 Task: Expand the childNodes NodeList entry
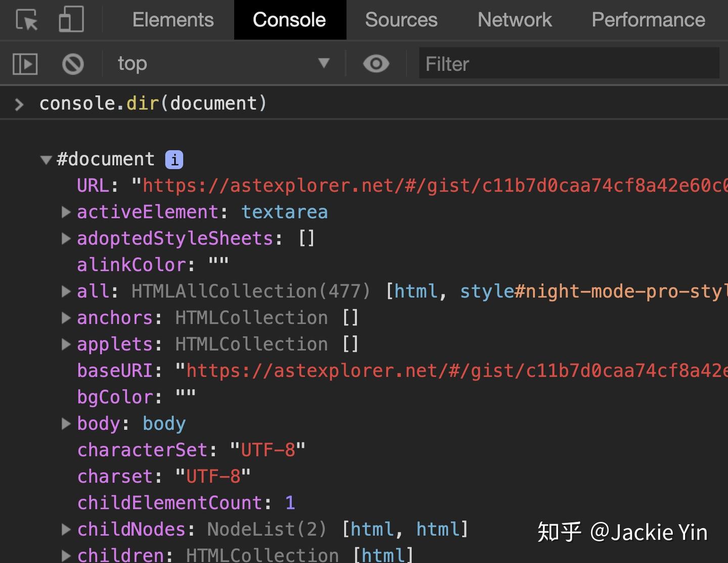[x=66, y=529]
